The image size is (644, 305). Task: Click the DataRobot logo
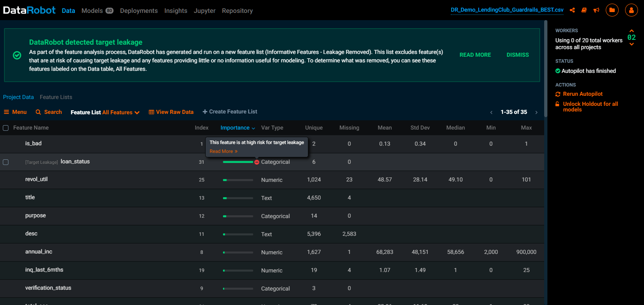tap(29, 10)
